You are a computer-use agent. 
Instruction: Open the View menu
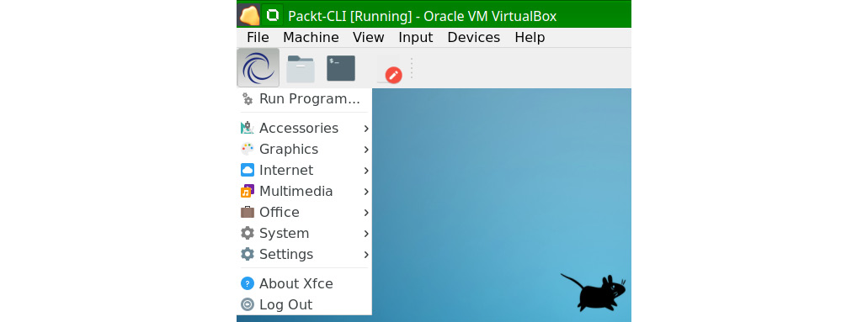pyautogui.click(x=368, y=37)
